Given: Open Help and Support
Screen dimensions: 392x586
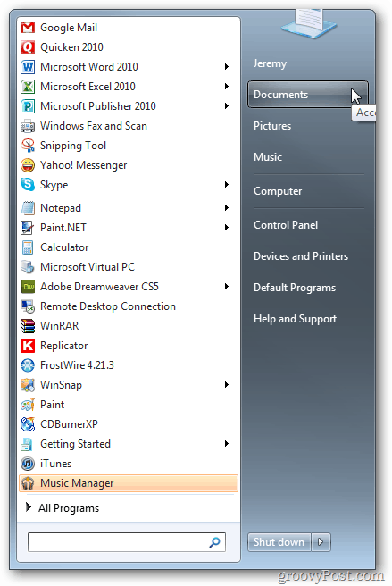Looking at the screenshot, I should [x=295, y=319].
